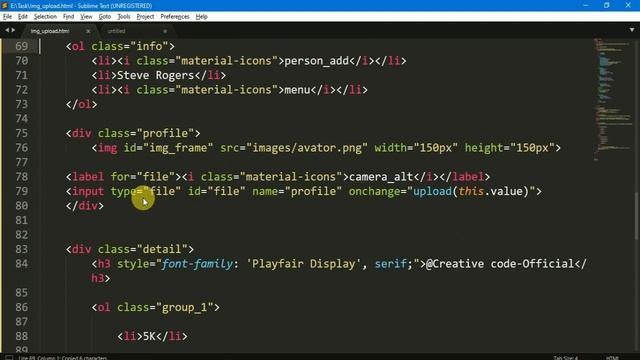Toggle the panel switcher icon in status bar

[x=9, y=358]
